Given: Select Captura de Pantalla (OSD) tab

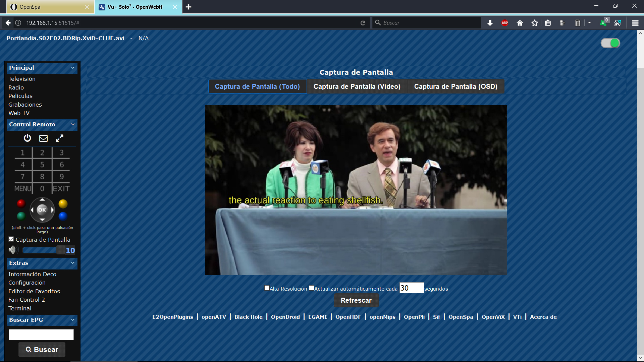Looking at the screenshot, I should click(456, 86).
